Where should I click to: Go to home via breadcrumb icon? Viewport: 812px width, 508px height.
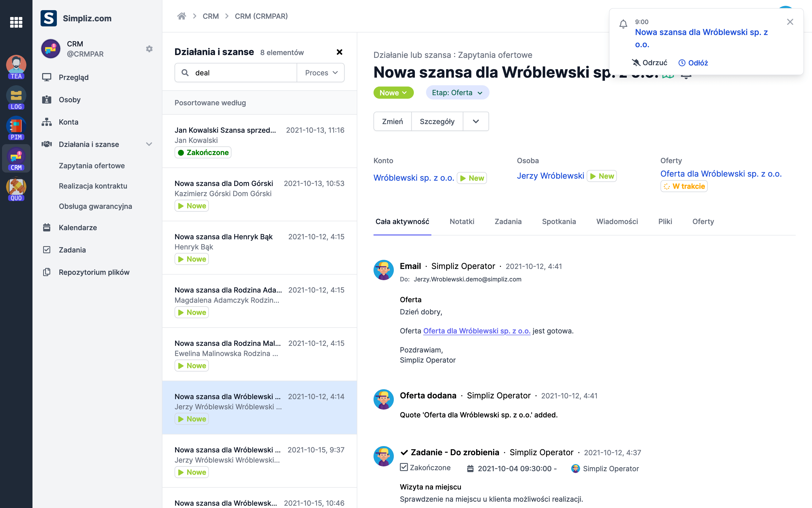click(182, 16)
